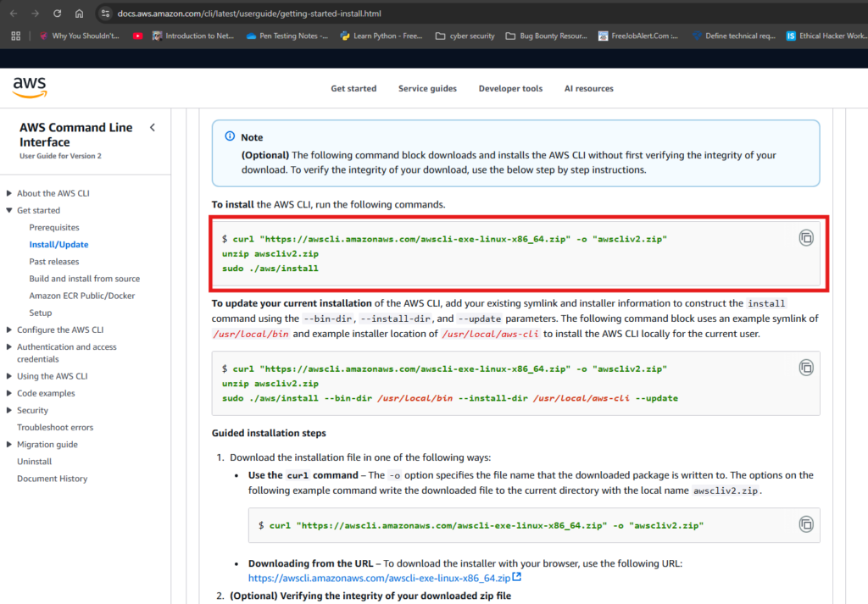Expand the 'Security' section
The height and width of the screenshot is (604, 868).
pos(8,410)
